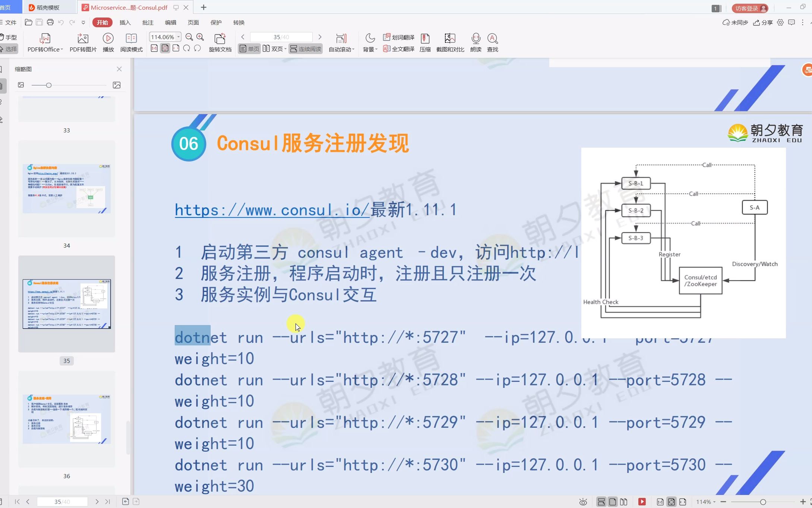Image resolution: width=812 pixels, height=508 pixels.
Task: Go to previous page in ribbon
Action: click(x=243, y=37)
